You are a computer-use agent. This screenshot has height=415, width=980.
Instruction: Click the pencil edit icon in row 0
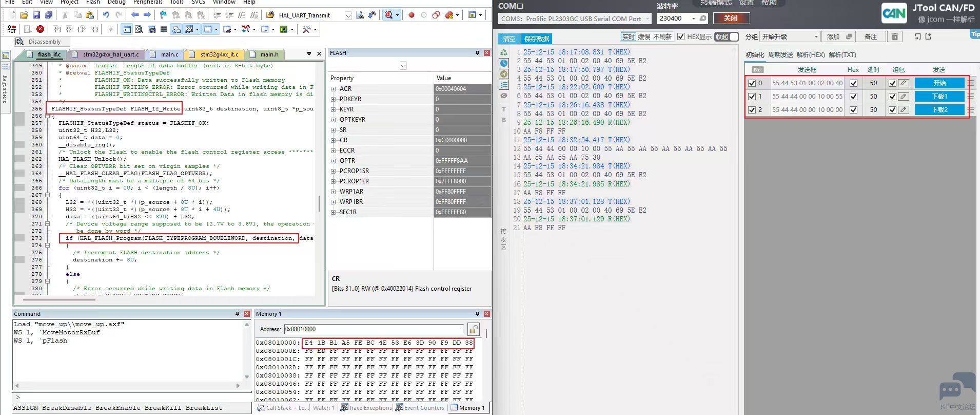click(x=903, y=83)
